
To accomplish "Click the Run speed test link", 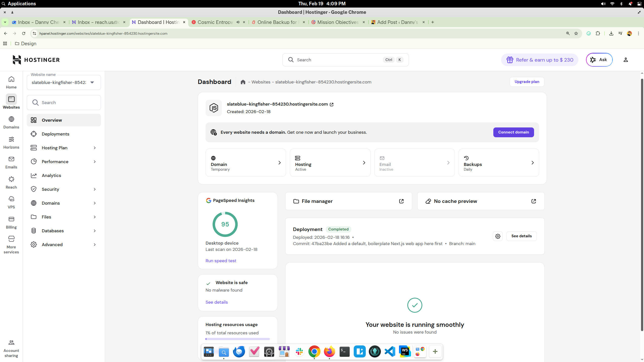I will pyautogui.click(x=221, y=260).
